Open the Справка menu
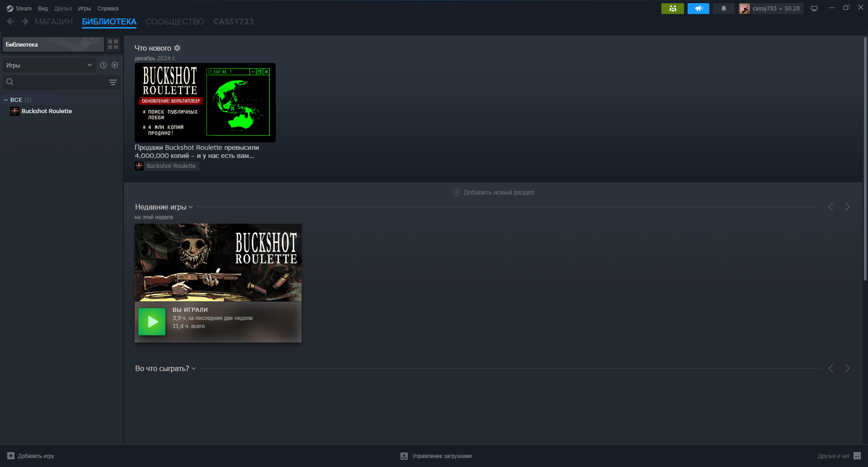868x467 pixels. [x=108, y=8]
